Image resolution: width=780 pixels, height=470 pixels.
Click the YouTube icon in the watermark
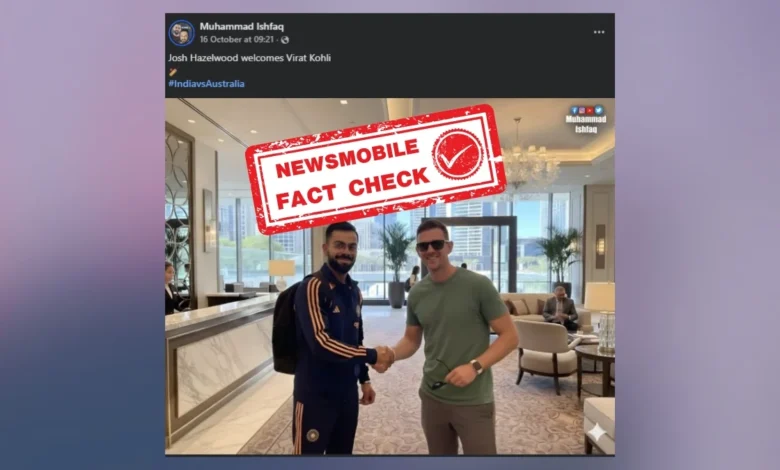(x=590, y=110)
